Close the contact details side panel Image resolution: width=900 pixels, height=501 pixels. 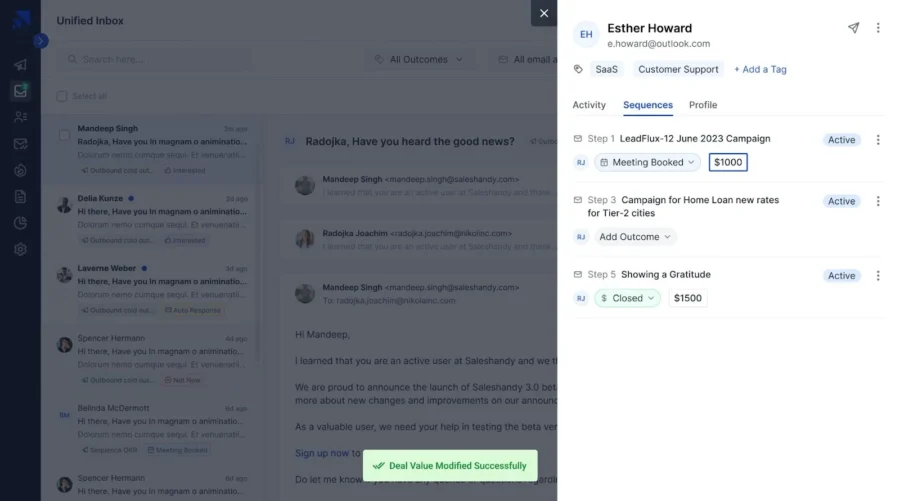[x=544, y=13]
